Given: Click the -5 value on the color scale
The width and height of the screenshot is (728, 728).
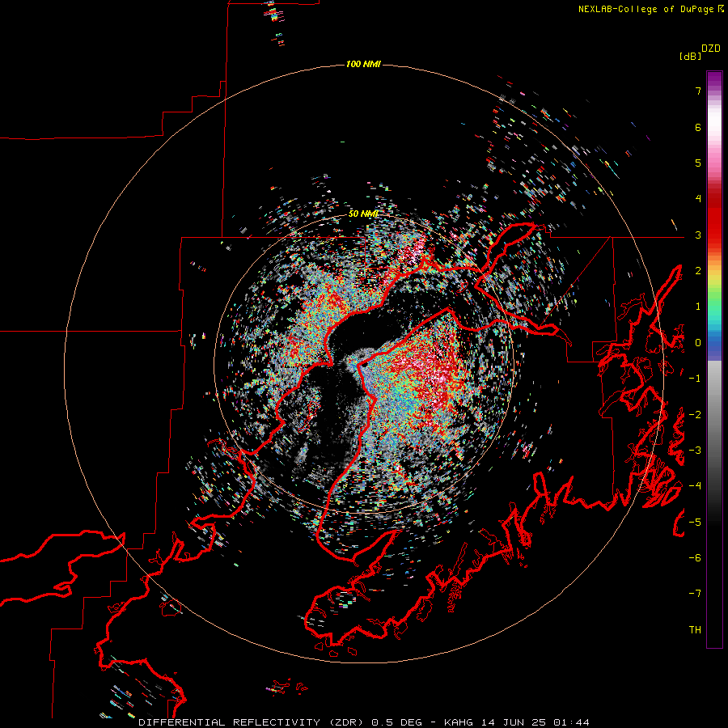Looking at the screenshot, I should (x=695, y=522).
